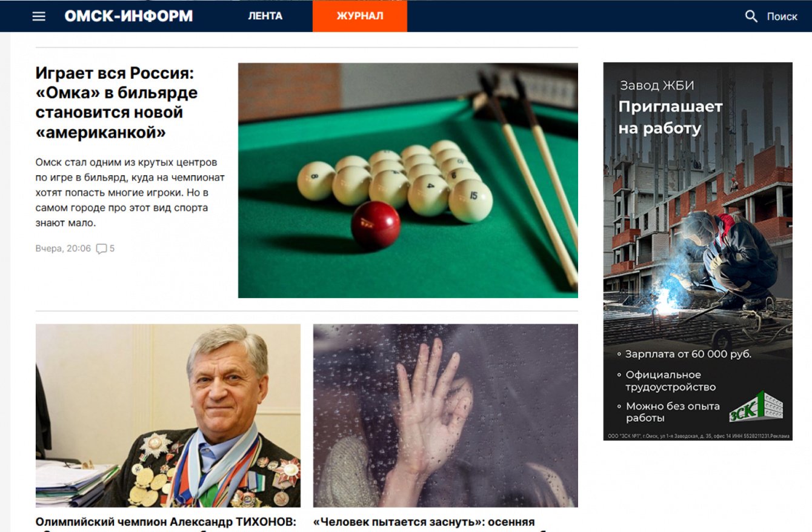Switch to the ЛЕНТА tab
Image resolution: width=812 pixels, height=532 pixels.
point(265,16)
